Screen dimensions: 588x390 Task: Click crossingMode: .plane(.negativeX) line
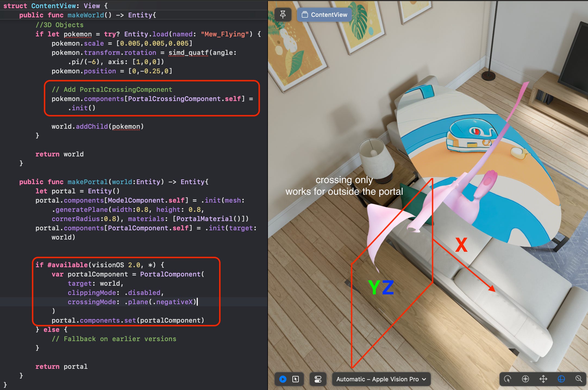[x=132, y=302]
